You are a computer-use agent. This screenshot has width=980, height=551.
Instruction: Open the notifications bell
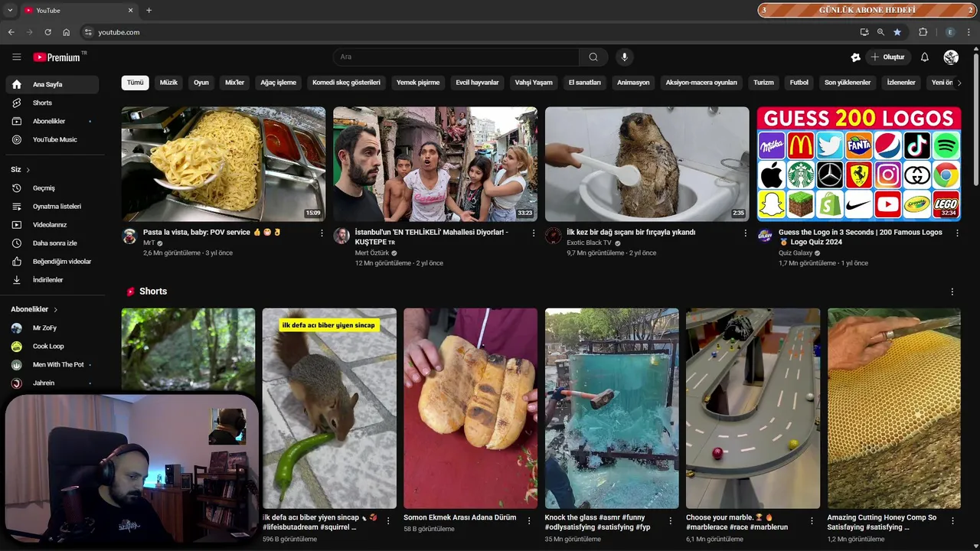coord(924,57)
